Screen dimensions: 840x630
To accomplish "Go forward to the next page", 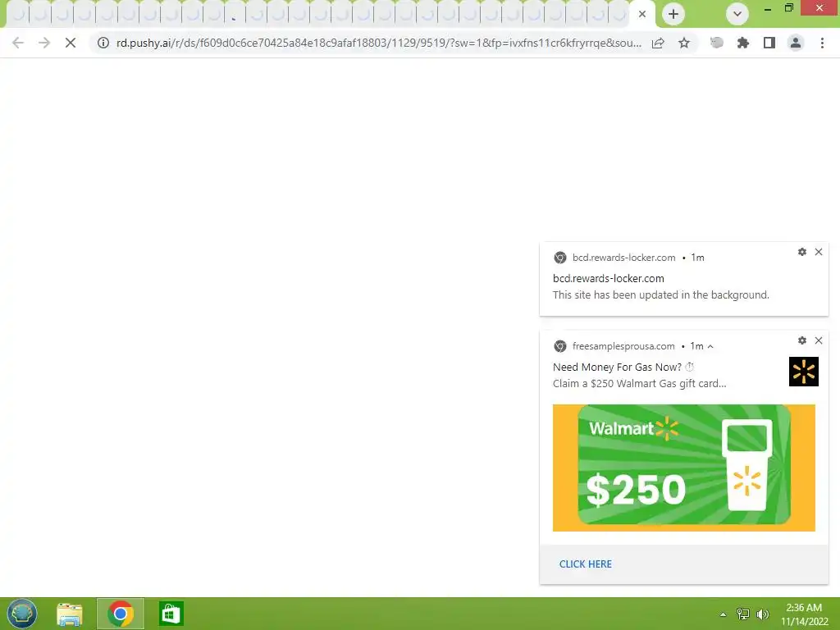I will (44, 43).
